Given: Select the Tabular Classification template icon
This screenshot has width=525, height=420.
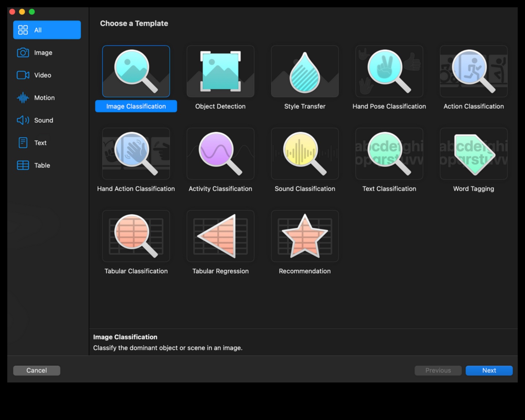Looking at the screenshot, I should click(136, 236).
